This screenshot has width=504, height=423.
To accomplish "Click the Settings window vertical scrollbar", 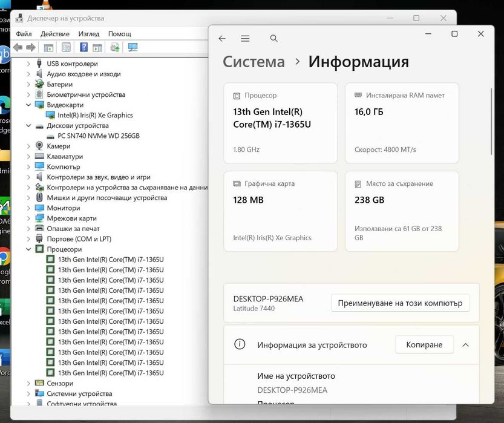I will pyautogui.click(x=491, y=122).
